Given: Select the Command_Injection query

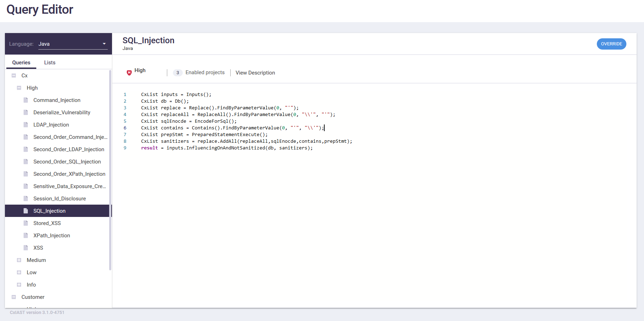Looking at the screenshot, I should pyautogui.click(x=57, y=100).
